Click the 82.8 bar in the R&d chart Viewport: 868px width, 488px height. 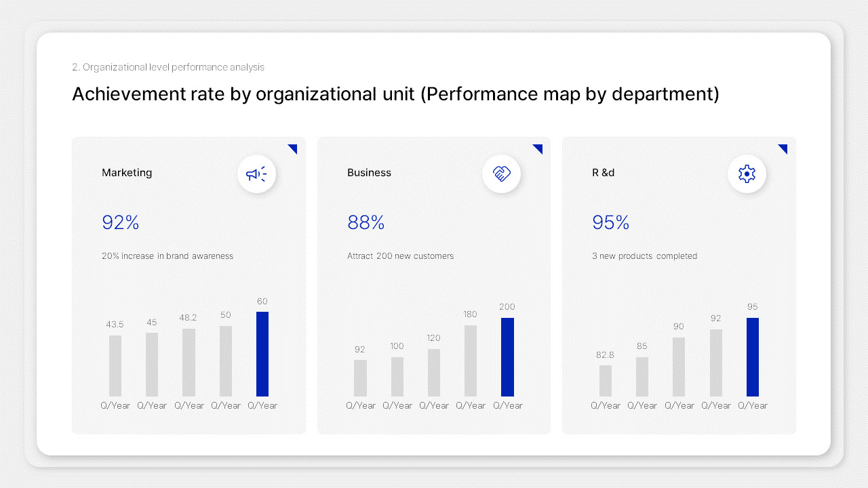tap(606, 378)
